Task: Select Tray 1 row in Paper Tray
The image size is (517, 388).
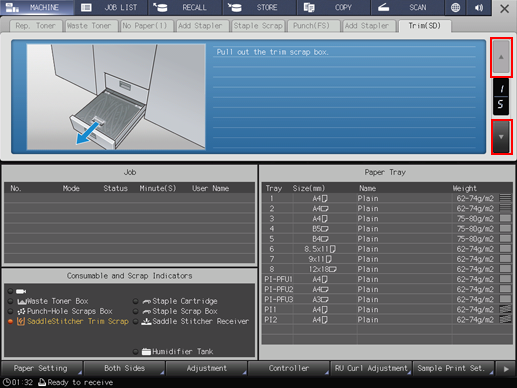Action: (x=387, y=198)
